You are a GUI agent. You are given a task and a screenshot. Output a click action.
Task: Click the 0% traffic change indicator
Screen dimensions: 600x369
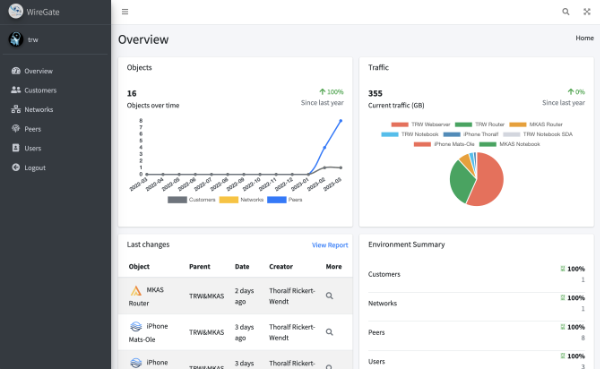576,92
